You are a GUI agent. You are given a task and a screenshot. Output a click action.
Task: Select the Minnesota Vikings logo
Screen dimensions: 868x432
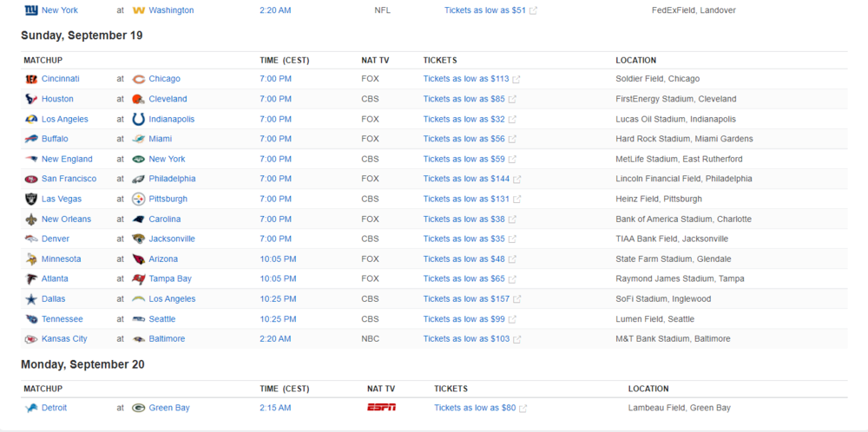coord(32,259)
